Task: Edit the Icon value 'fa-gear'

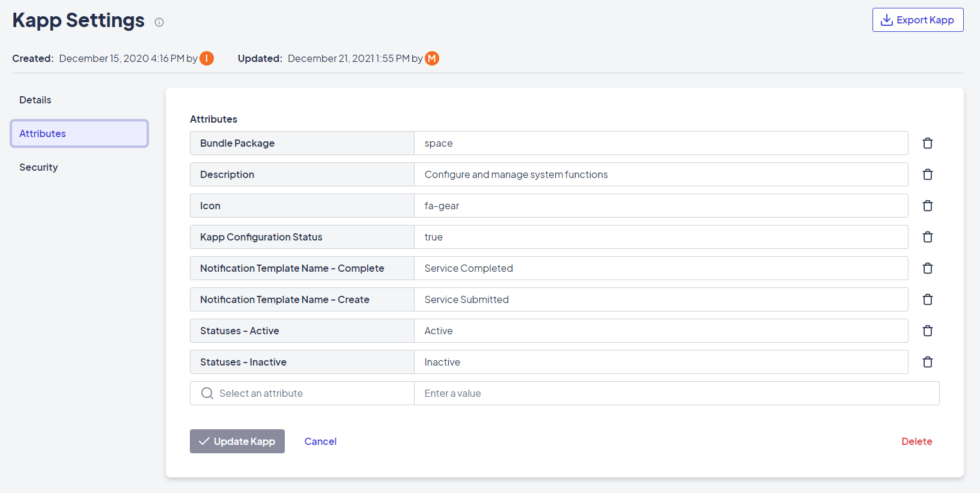Action: (661, 206)
